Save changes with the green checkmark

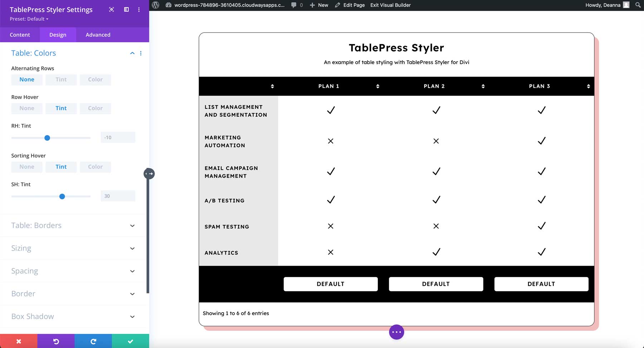pos(130,341)
